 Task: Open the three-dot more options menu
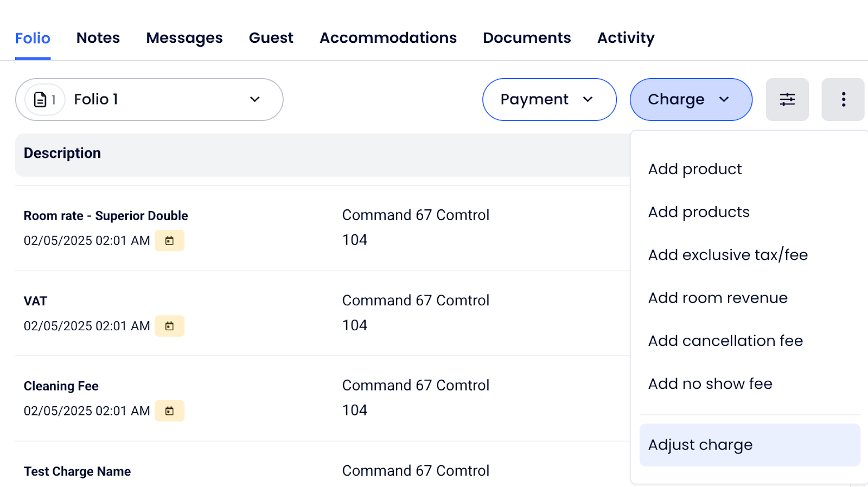click(843, 99)
